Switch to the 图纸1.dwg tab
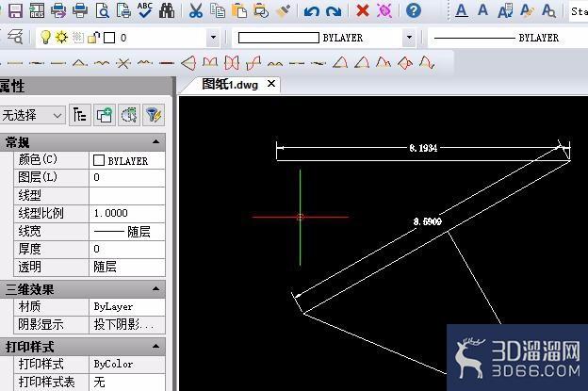This screenshot has height=391, width=588. pos(230,85)
